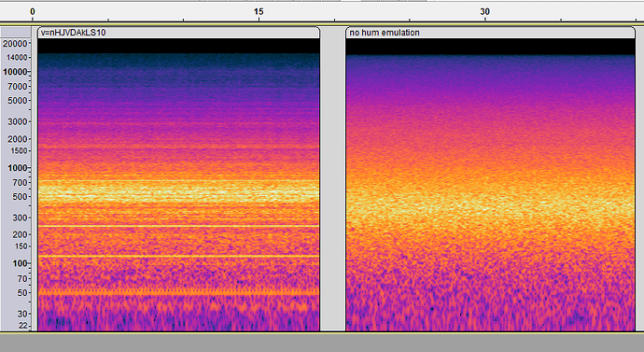Click the 20000 Hz frequency scale label

tap(15, 44)
